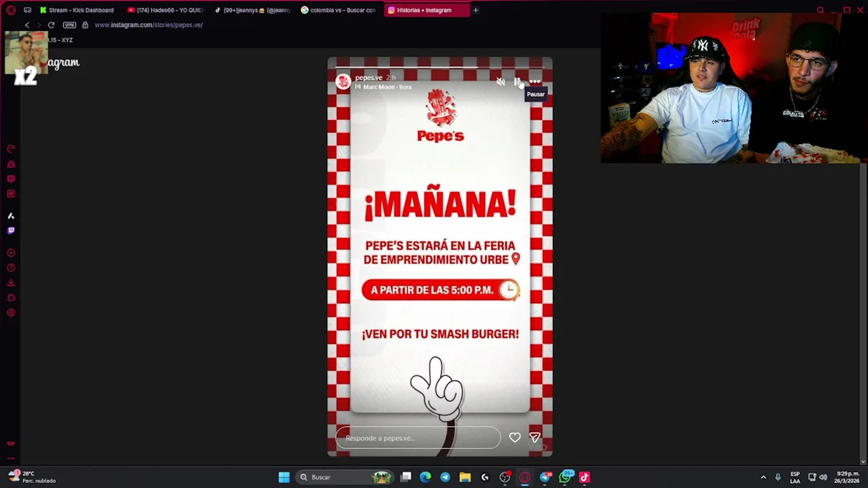Image resolution: width=868 pixels, height=488 pixels.
Task: Open the Opera GX main menu icon
Action: [11, 10]
